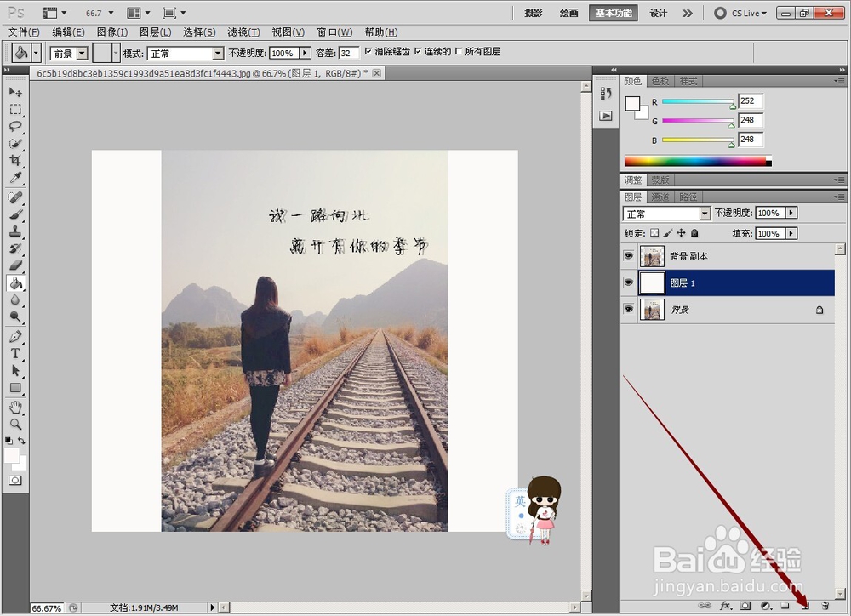The image size is (851, 616).
Task: Select the Dodge tool
Action: pos(15,317)
